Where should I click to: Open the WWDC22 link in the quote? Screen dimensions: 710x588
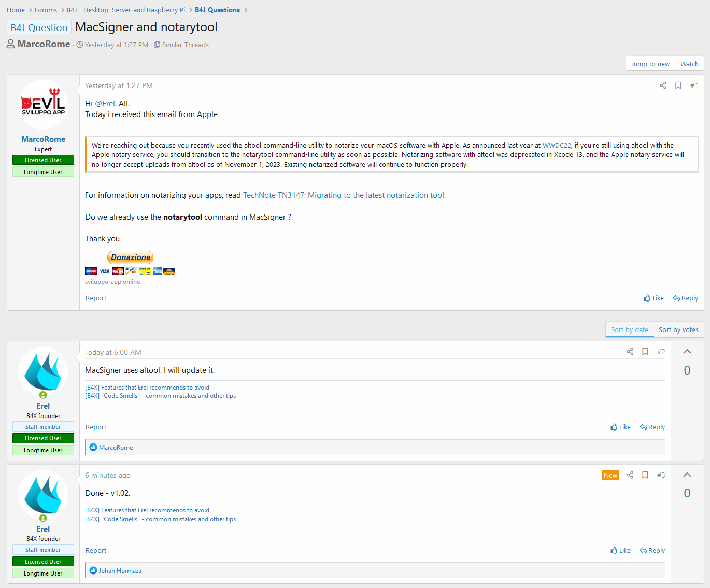557,146
